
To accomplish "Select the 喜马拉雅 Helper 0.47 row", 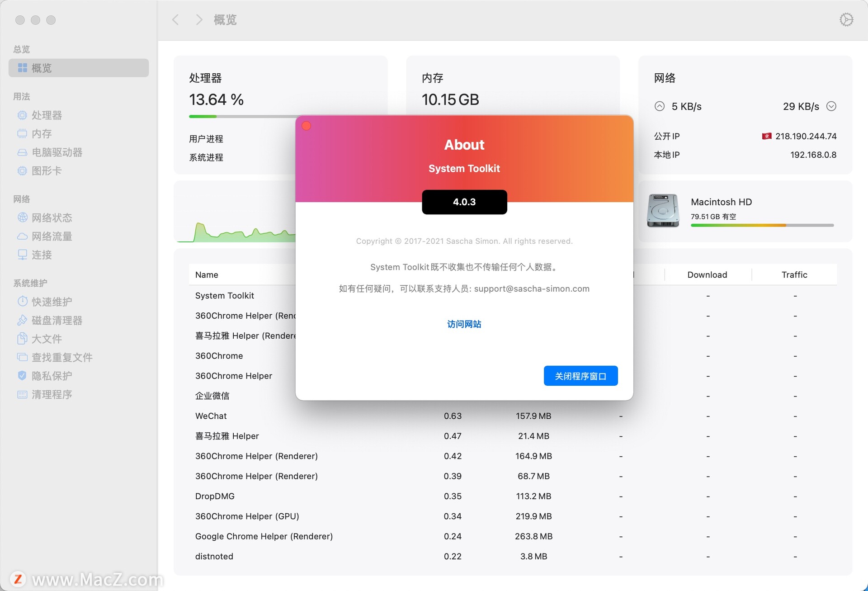I will point(513,436).
